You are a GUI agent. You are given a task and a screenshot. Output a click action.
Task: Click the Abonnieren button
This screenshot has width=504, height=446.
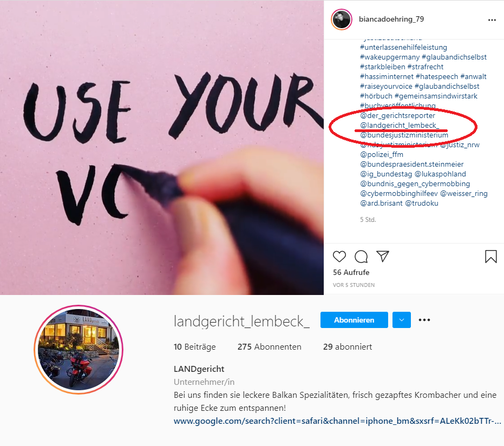354,320
